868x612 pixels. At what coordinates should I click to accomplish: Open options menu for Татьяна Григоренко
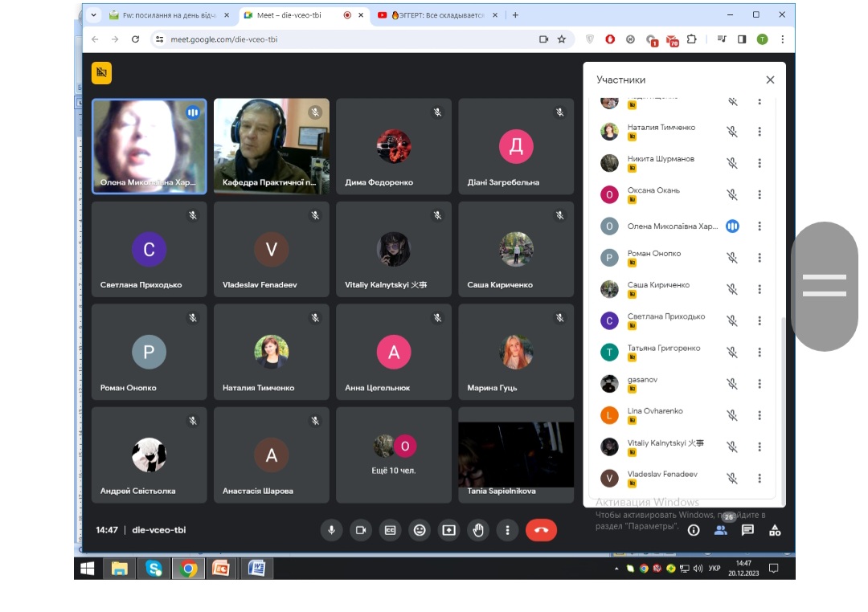(759, 353)
